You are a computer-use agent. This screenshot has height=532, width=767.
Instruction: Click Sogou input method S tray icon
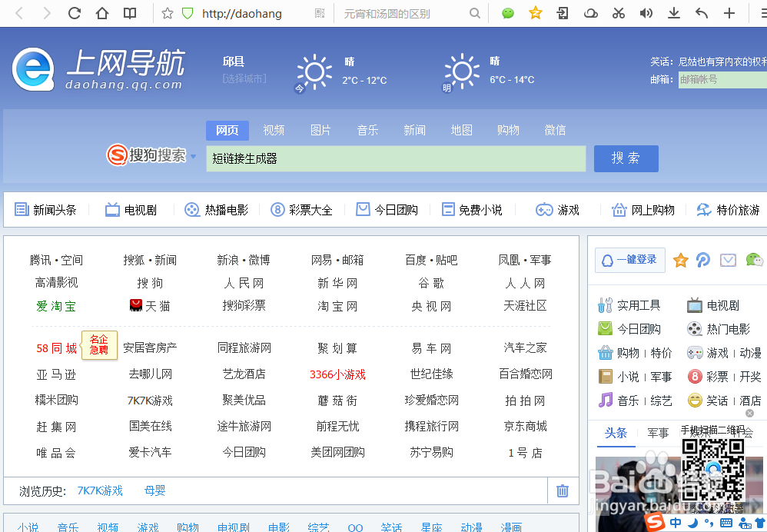tap(655, 522)
